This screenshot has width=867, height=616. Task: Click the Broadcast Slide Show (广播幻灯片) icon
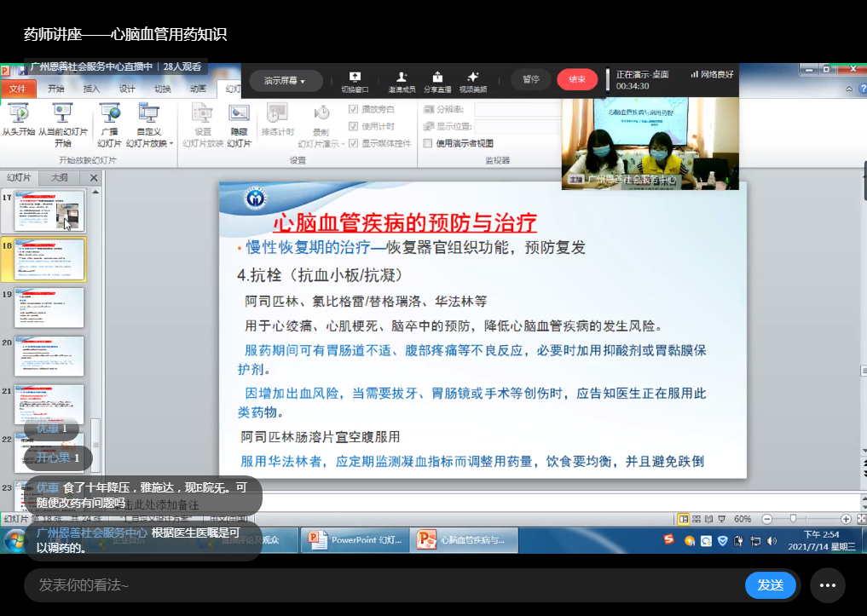tap(109, 125)
